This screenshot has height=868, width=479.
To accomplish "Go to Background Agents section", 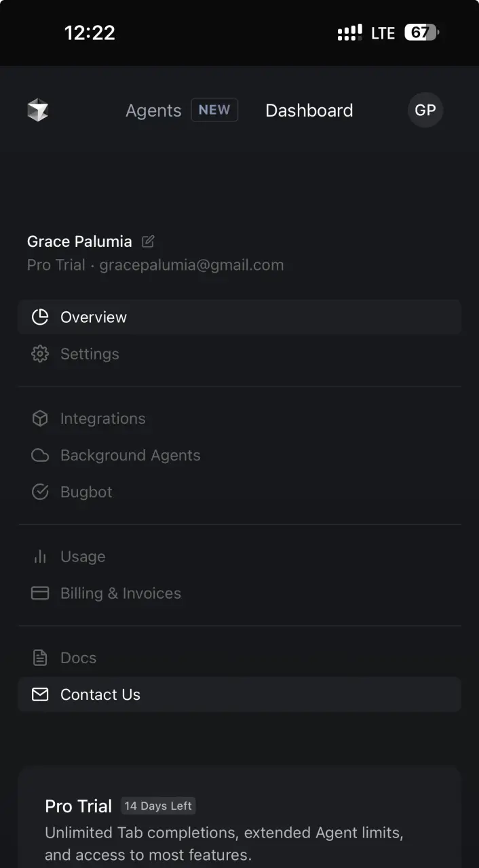I will click(240, 456).
